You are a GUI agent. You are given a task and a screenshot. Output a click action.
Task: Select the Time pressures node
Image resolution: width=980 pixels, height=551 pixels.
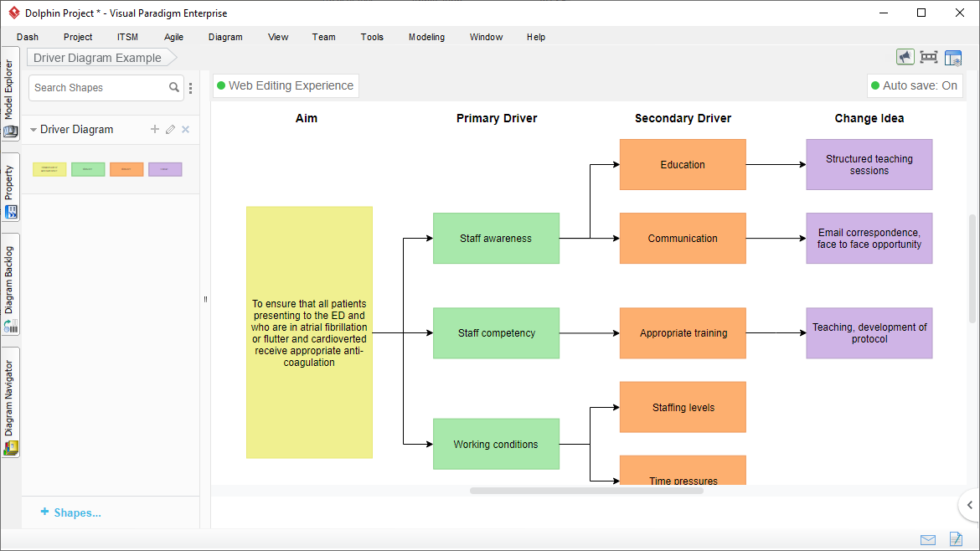point(683,471)
